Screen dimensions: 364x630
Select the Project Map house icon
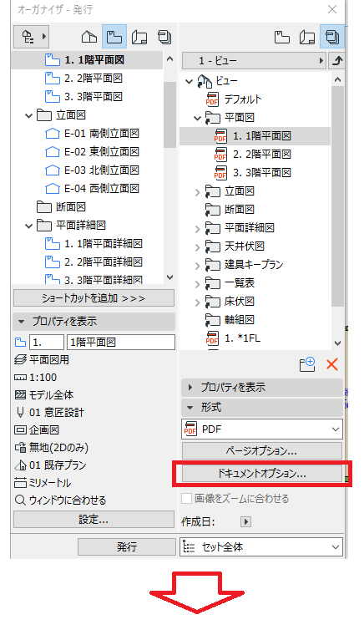[89, 37]
